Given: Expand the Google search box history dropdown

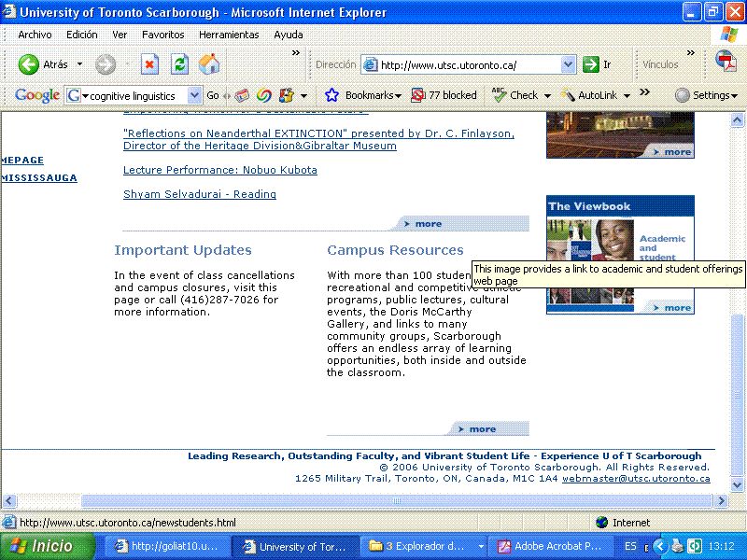Looking at the screenshot, I should 194,95.
